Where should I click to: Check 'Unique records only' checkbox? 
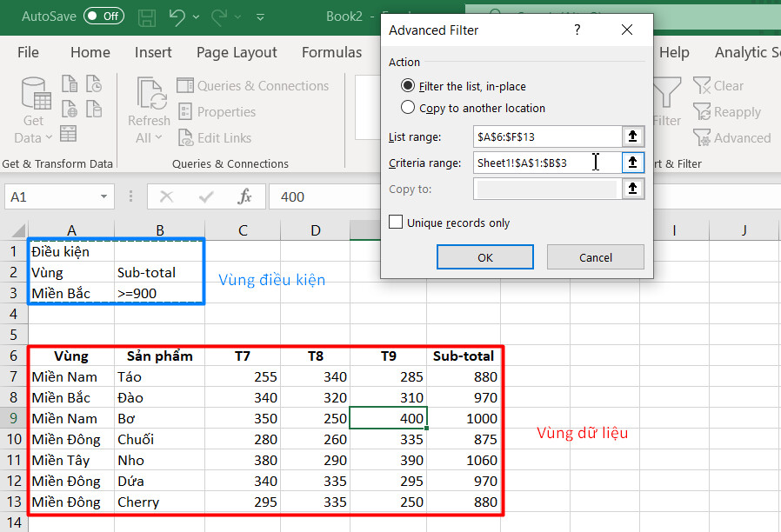396,222
